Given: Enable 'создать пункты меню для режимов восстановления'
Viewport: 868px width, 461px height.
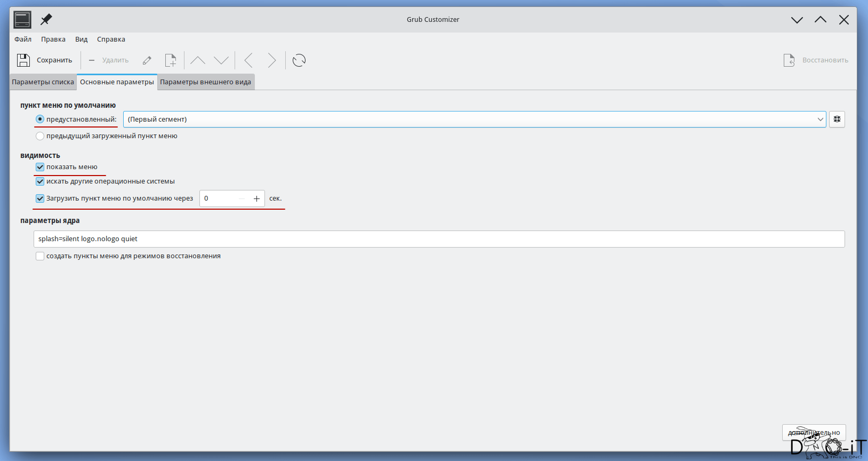Looking at the screenshot, I should [40, 256].
